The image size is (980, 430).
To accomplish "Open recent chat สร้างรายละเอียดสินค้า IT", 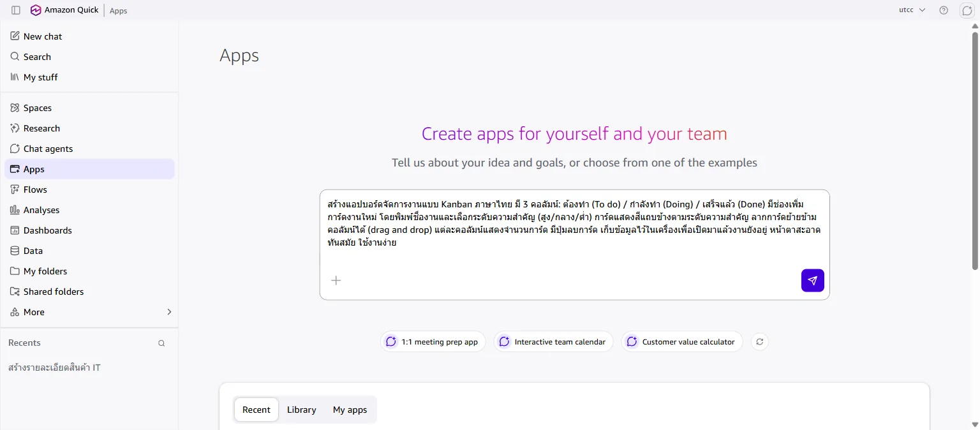I will [x=54, y=367].
